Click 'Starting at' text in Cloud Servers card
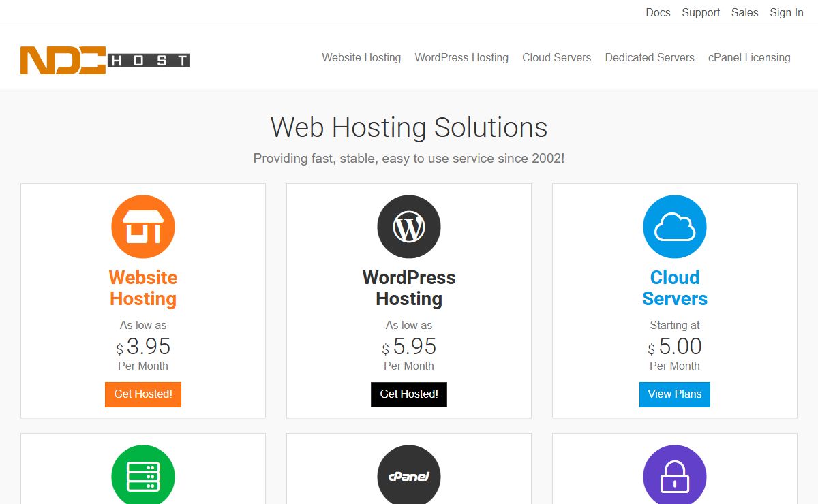Screen dimensions: 818x504 [x=675, y=326]
